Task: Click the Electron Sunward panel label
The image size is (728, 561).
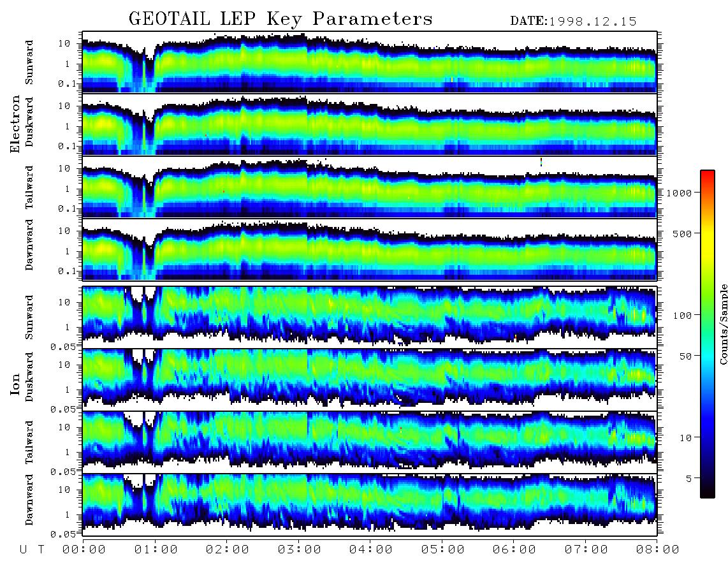Action: coord(29,62)
